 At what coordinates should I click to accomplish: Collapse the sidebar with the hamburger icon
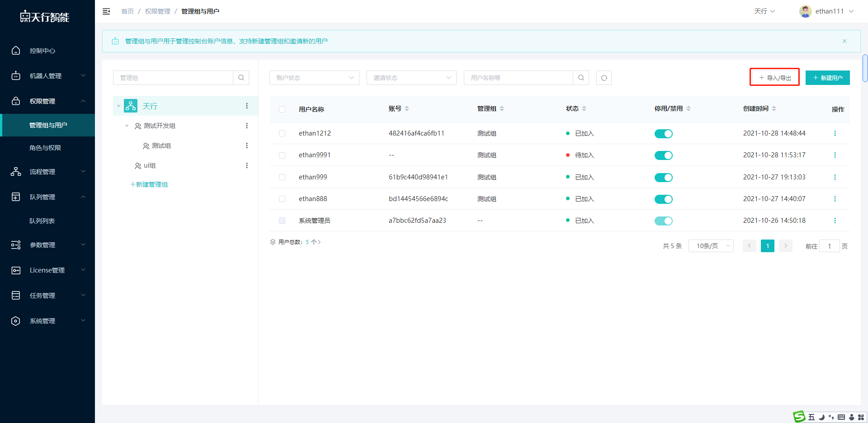pyautogui.click(x=106, y=11)
